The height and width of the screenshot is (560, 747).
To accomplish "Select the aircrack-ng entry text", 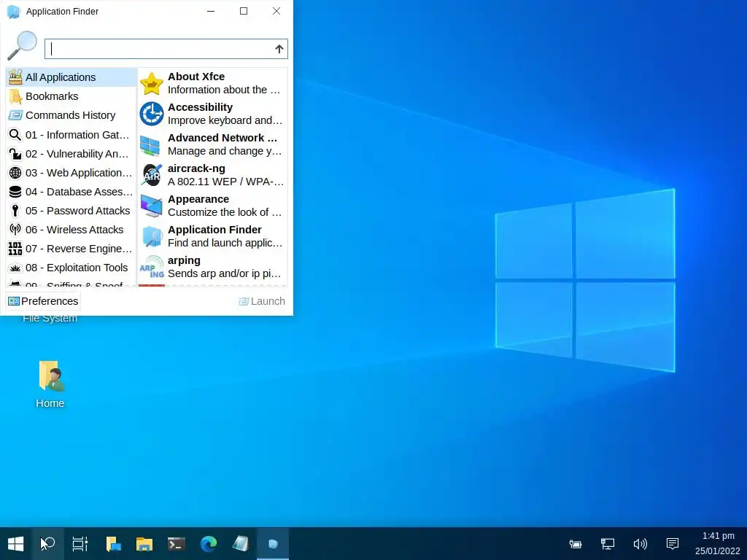I will [225, 175].
